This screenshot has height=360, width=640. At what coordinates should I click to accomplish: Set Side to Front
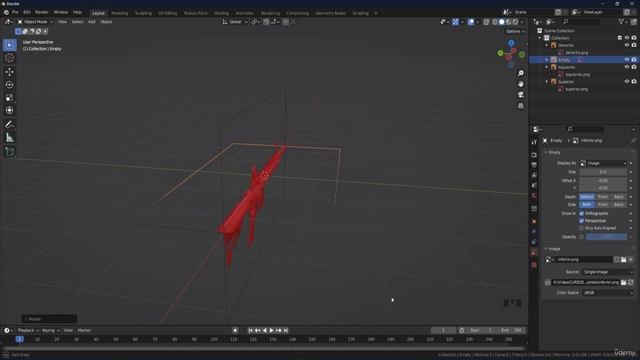coord(603,204)
